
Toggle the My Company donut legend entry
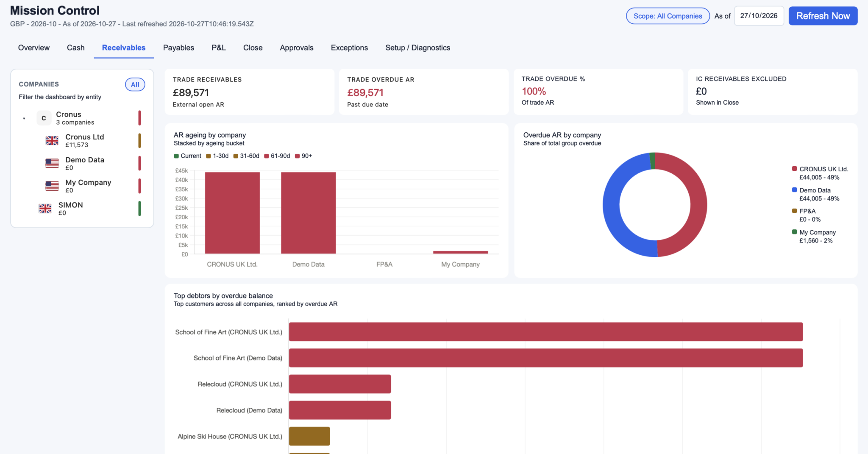pos(814,236)
